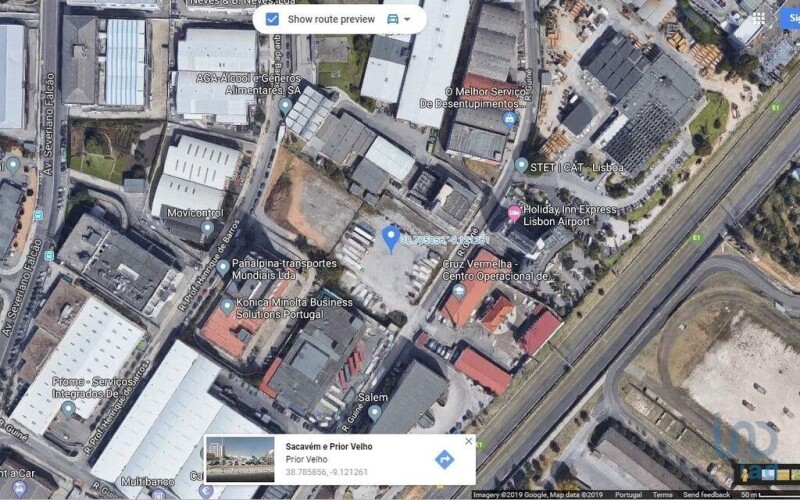Close the Sacavém e Prior Velho card
Image resolution: width=800 pixels, height=500 pixels.
pyautogui.click(x=468, y=441)
